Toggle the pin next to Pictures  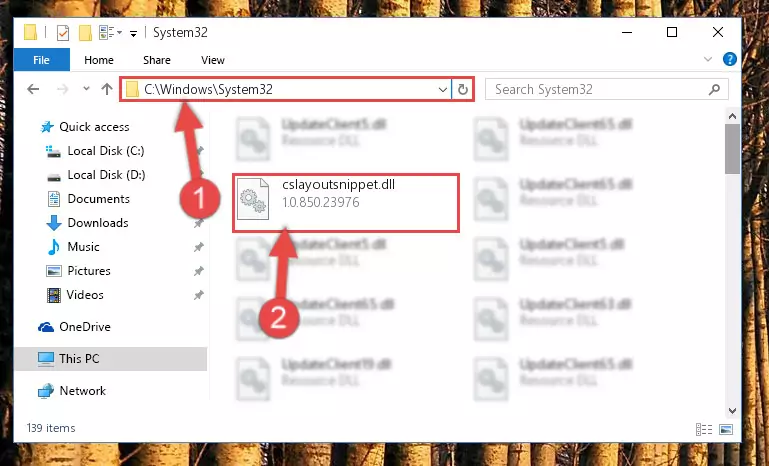[199, 271]
